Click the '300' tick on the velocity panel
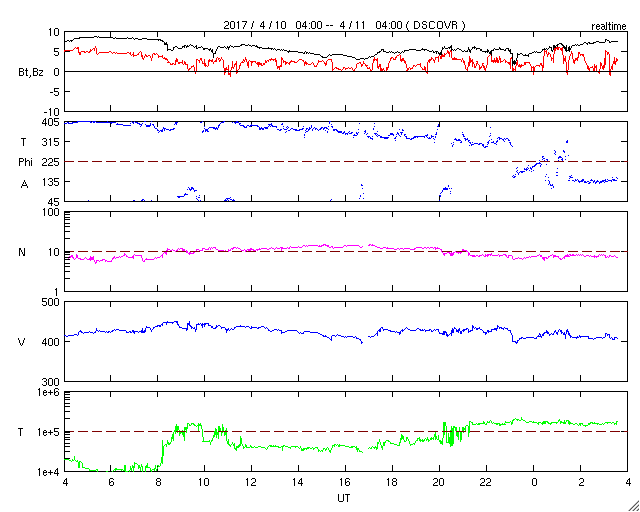The width and height of the screenshot is (640, 512). click(x=51, y=381)
